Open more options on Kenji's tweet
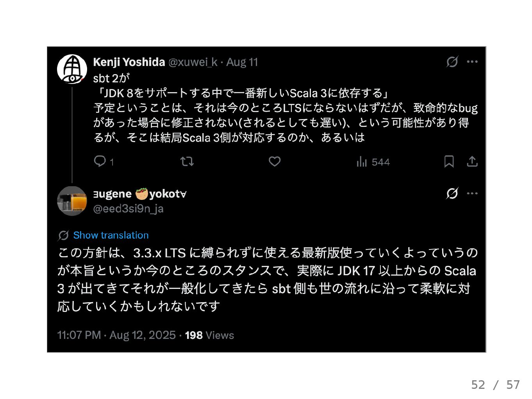 click(472, 62)
